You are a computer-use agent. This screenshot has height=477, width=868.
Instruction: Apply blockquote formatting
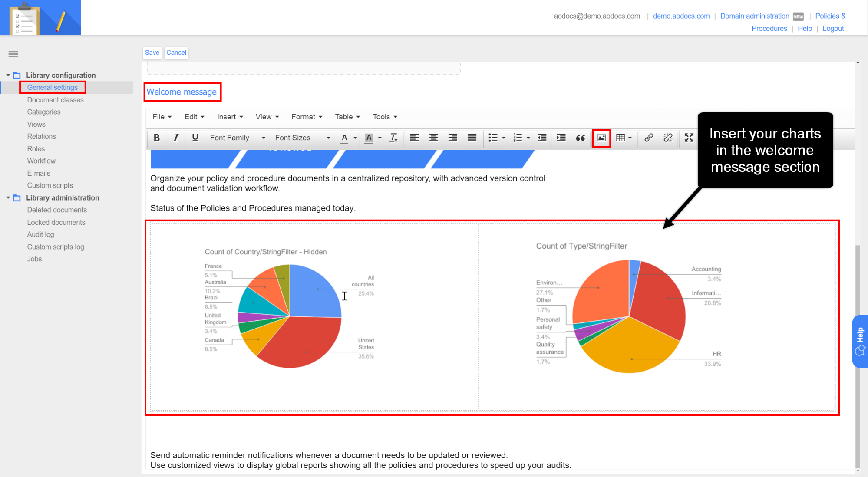581,138
